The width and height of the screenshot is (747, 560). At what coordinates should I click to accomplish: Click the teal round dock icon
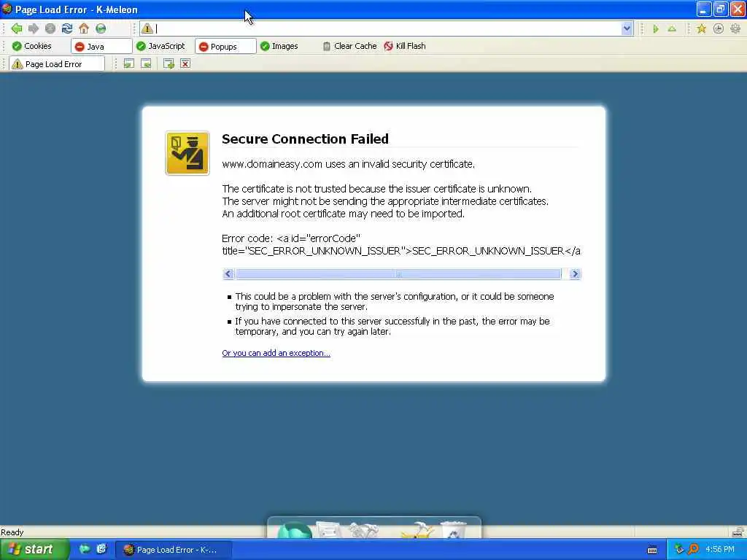pyautogui.click(x=295, y=530)
